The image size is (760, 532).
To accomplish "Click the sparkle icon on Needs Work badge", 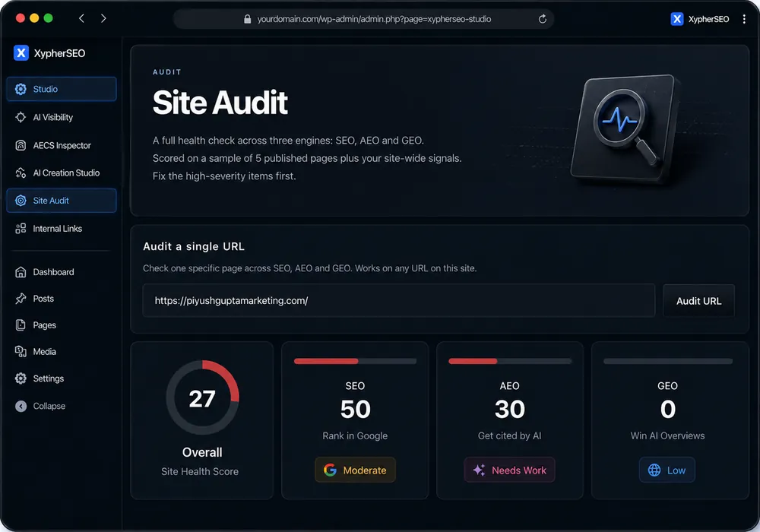I will (x=479, y=470).
